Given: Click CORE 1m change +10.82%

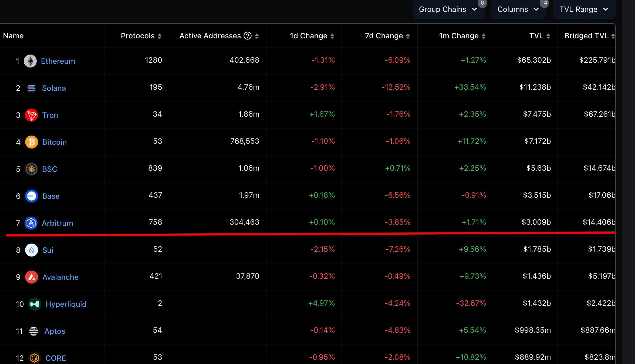Looking at the screenshot, I should [x=471, y=357].
